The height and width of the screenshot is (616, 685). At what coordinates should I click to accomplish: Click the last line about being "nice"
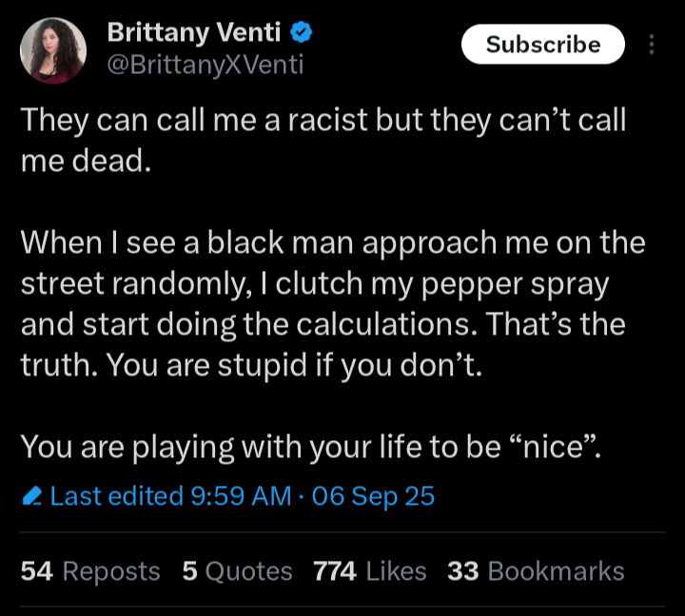(x=310, y=446)
